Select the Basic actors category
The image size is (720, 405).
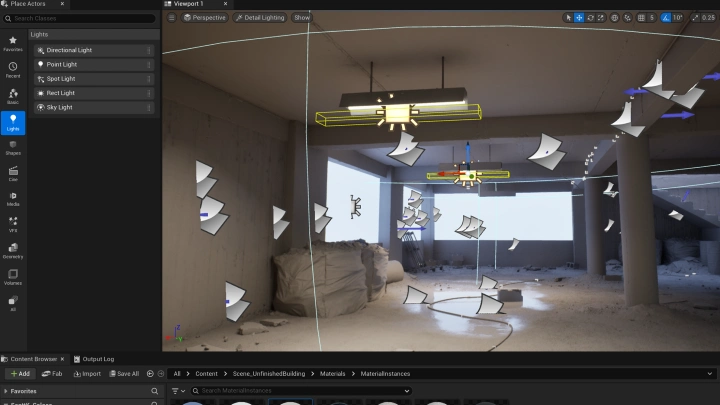point(13,96)
